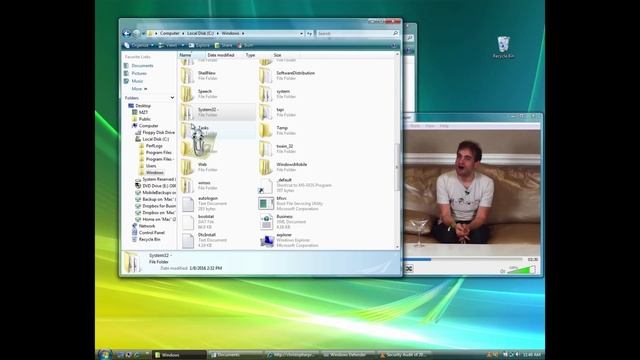Select Public in the folder tree

tap(141, 119)
